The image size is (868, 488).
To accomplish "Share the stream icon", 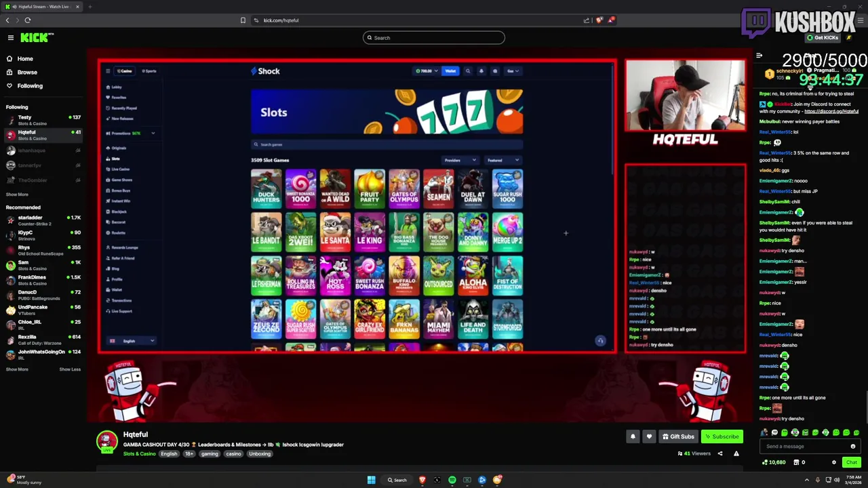I will pos(720,453).
